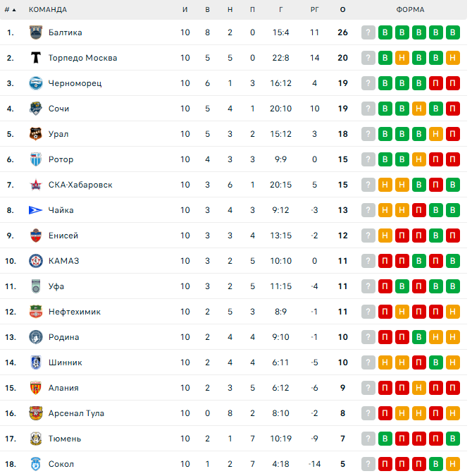Click Тюмень's first green В form badge

pos(385,439)
